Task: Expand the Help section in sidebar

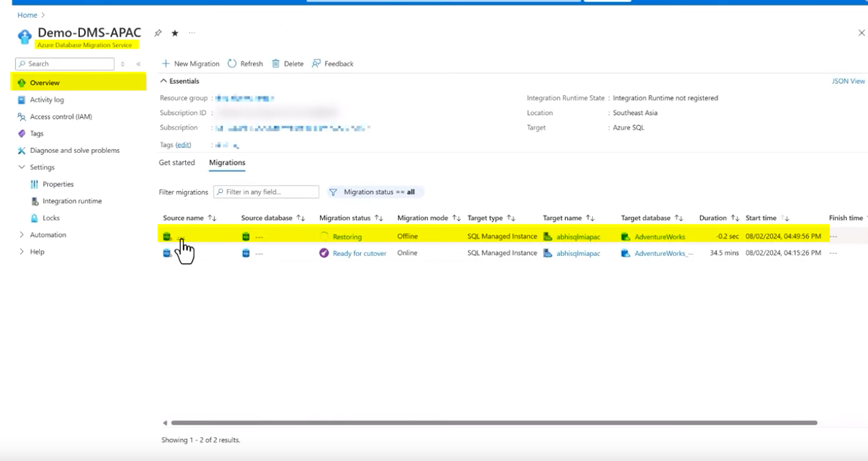Action: [22, 252]
